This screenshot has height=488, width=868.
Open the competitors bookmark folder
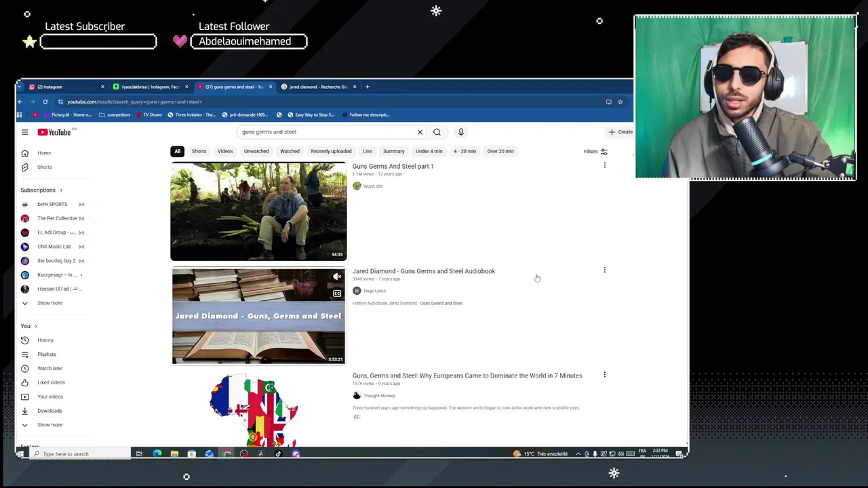[x=115, y=115]
